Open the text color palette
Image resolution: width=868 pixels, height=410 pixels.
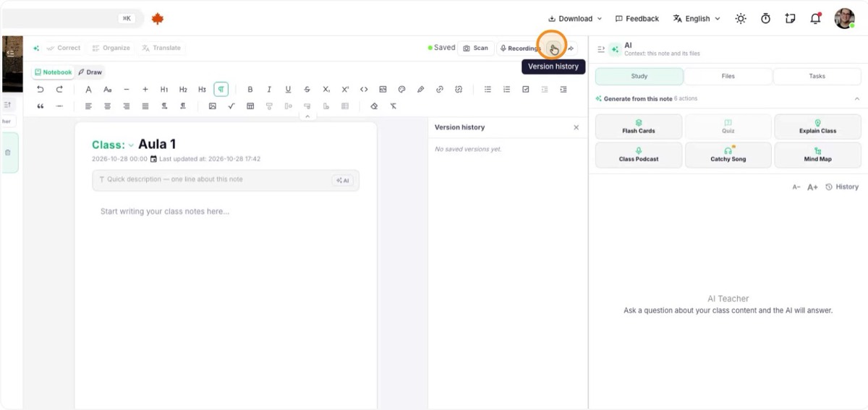click(401, 90)
